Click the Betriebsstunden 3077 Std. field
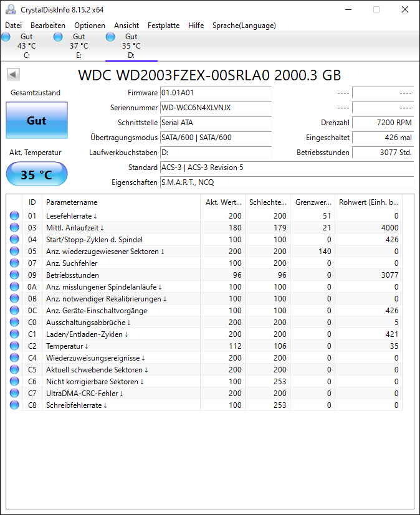The height and width of the screenshot is (515, 420). [383, 153]
